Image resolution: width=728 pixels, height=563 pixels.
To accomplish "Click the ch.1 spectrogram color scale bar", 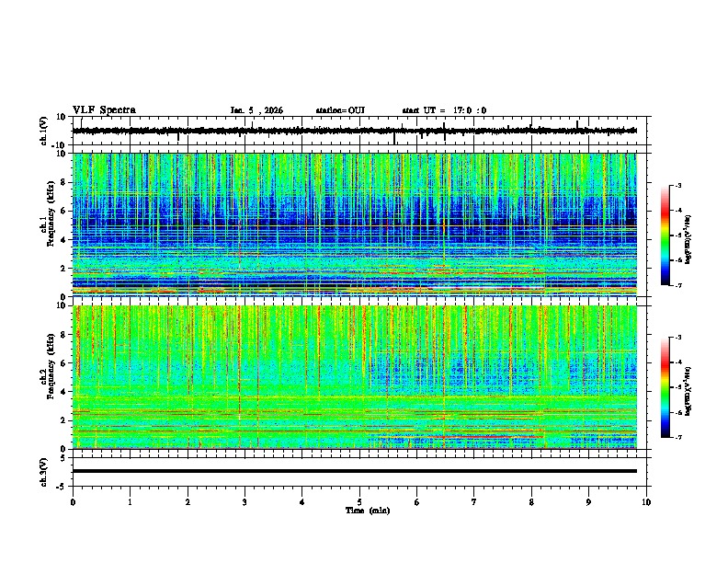I will (665, 236).
